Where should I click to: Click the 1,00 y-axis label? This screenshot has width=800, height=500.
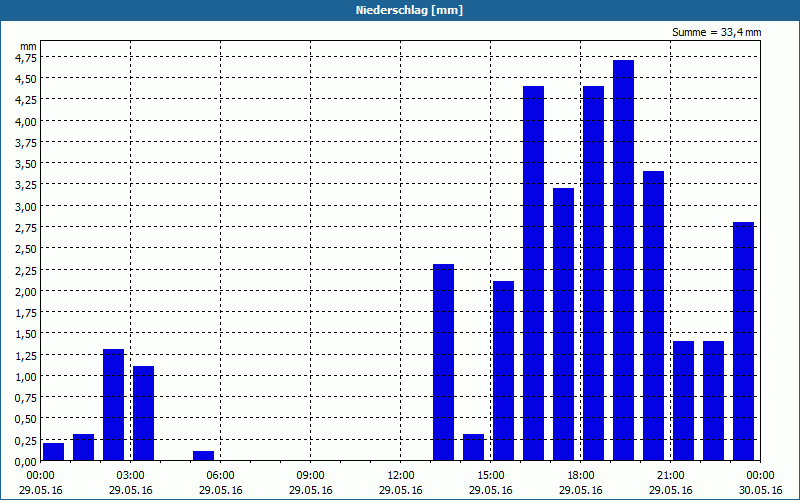click(x=26, y=377)
